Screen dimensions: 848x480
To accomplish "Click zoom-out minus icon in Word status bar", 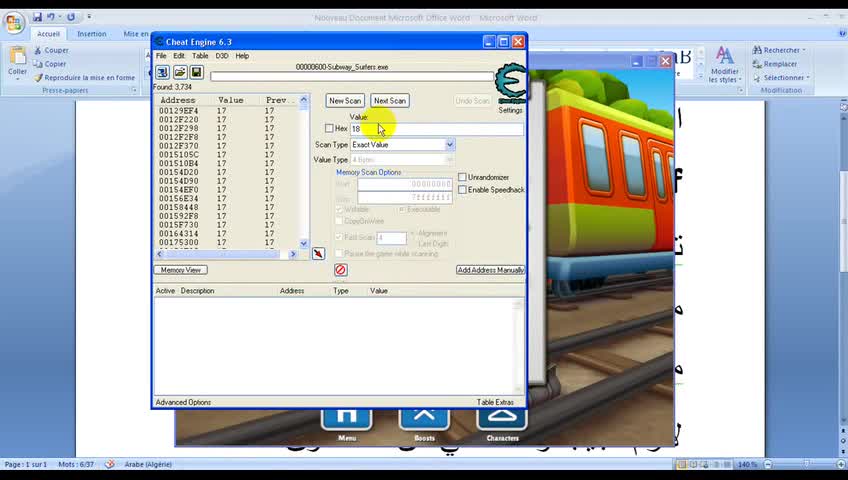I will [768, 464].
